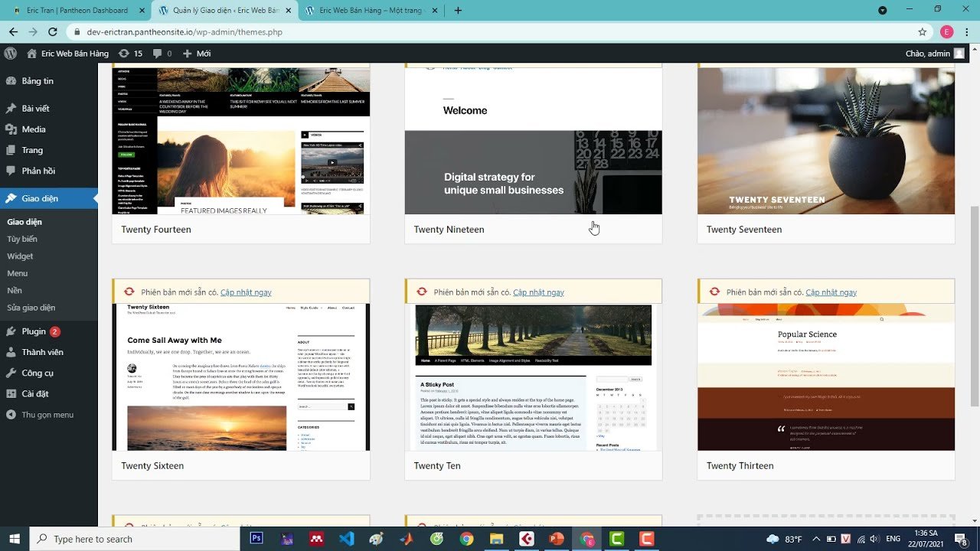
Task: Click the taskbar search box
Action: [x=134, y=539]
